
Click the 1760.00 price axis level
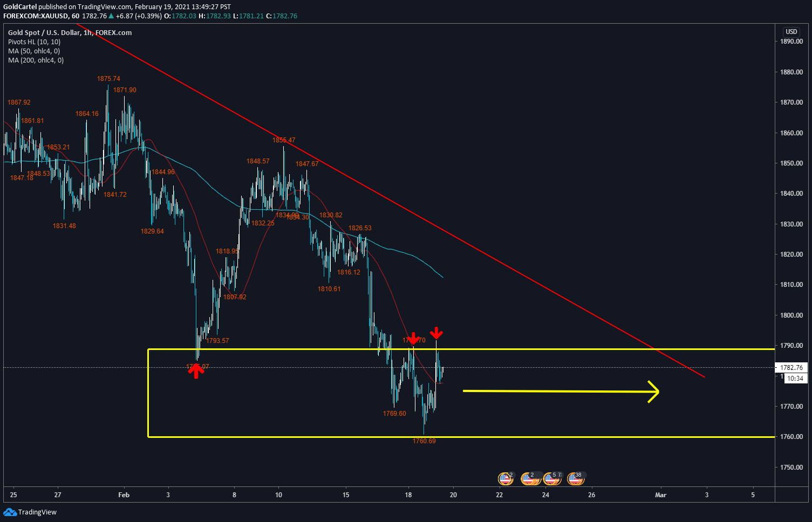[x=791, y=437]
